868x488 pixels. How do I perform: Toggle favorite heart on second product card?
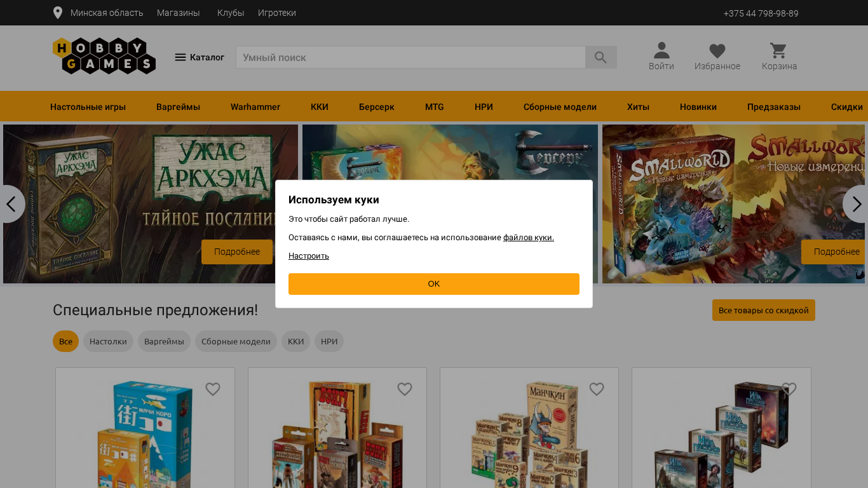pyautogui.click(x=405, y=389)
